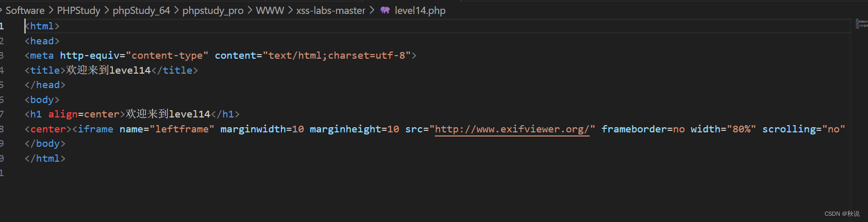
Task: Click frameborder=no attribute
Action: 643,129
